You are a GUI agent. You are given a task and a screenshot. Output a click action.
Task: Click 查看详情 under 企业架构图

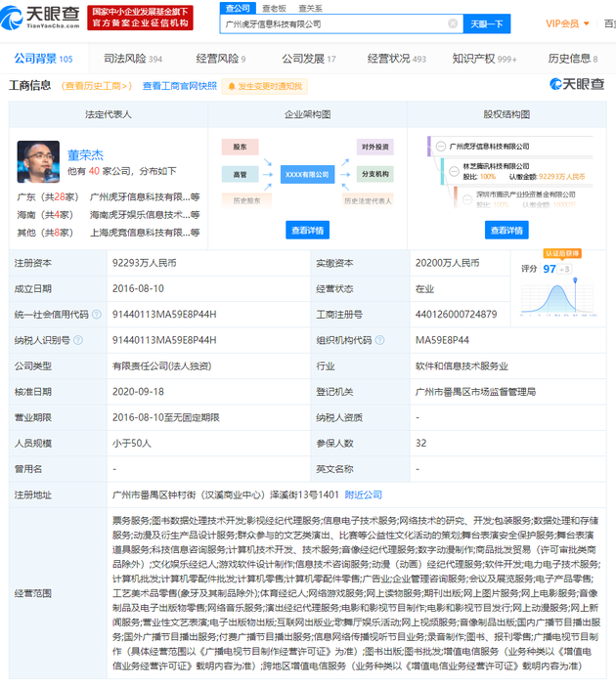click(306, 231)
